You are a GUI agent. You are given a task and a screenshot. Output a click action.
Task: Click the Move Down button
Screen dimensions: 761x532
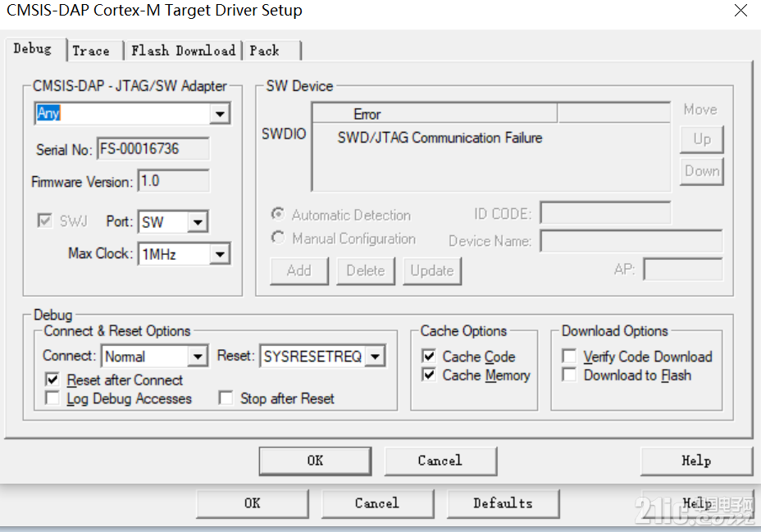tap(702, 171)
